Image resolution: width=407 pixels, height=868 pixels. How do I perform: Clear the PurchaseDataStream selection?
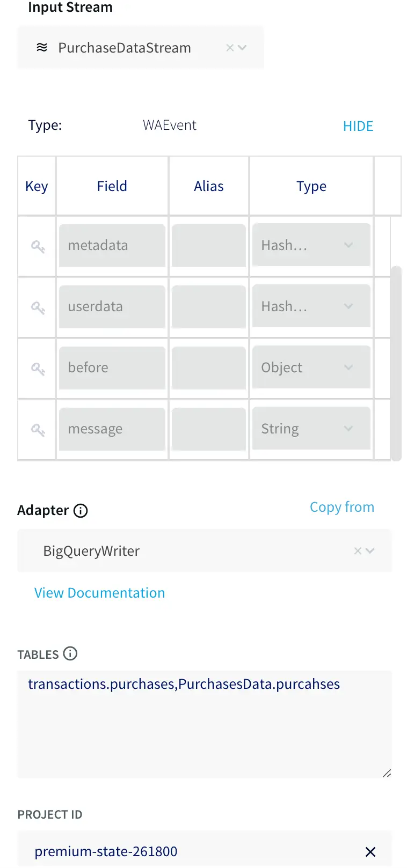(x=230, y=48)
